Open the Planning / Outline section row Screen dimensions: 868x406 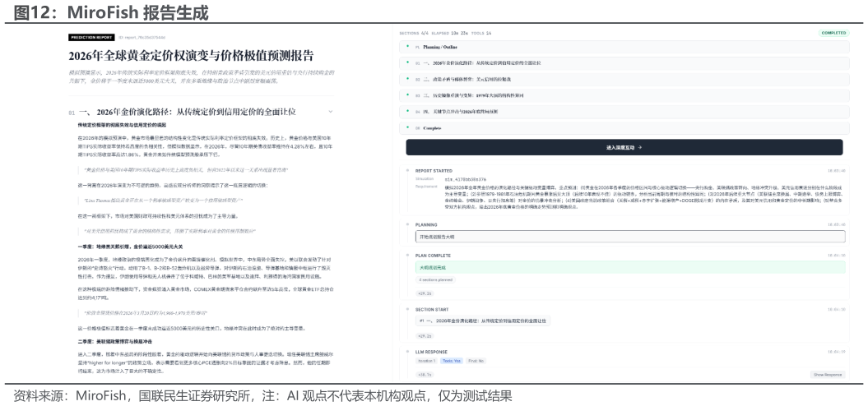[624, 47]
